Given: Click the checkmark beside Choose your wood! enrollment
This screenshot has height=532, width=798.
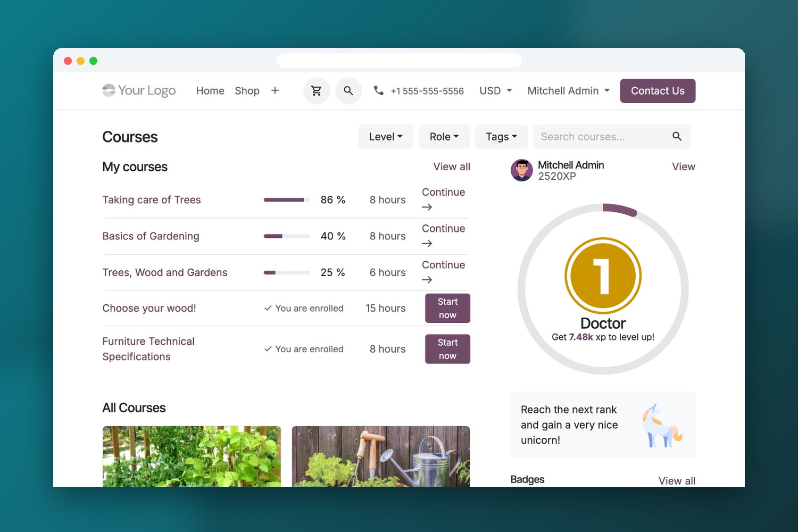Looking at the screenshot, I should click(x=268, y=309).
